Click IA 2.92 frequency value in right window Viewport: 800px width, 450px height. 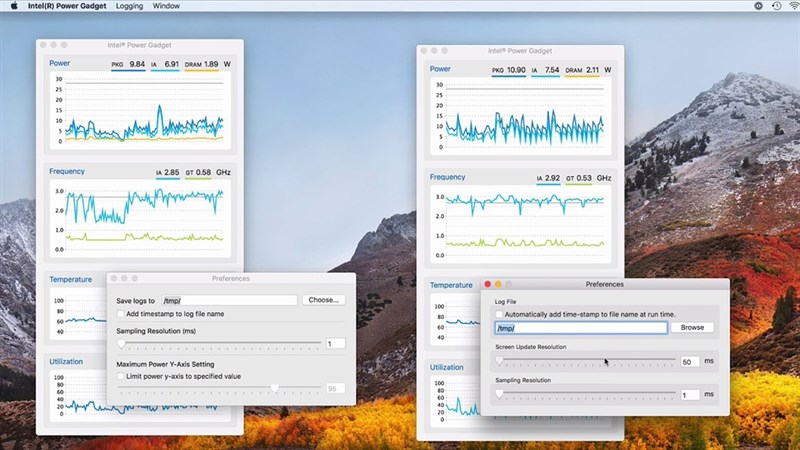[x=548, y=178]
